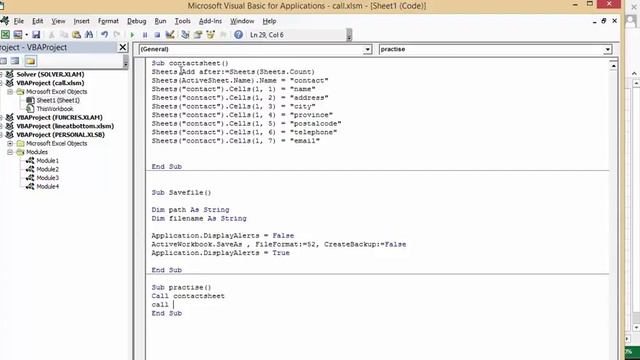640x360 pixels.
Task: Click the "Dim path As String" line
Action: click(190, 210)
